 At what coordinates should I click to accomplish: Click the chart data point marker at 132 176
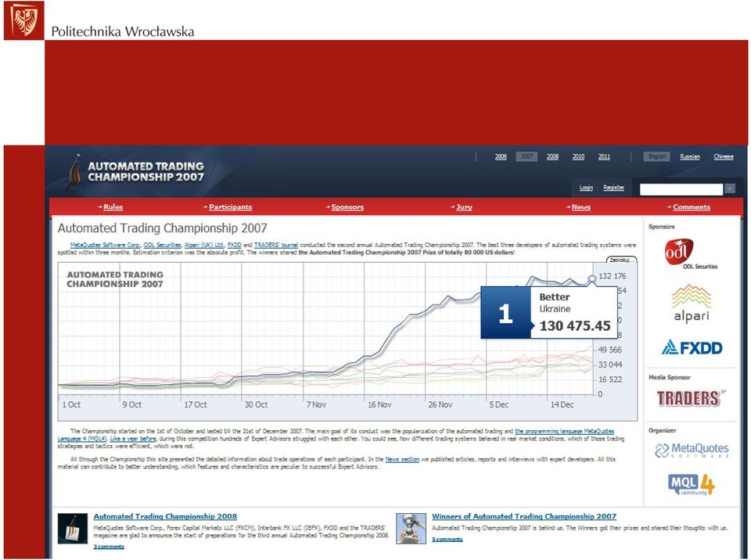(592, 278)
